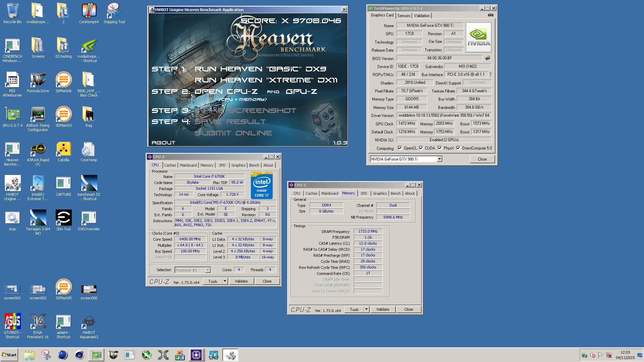Click the NVIDIA logo in GPU-Z

tap(479, 37)
